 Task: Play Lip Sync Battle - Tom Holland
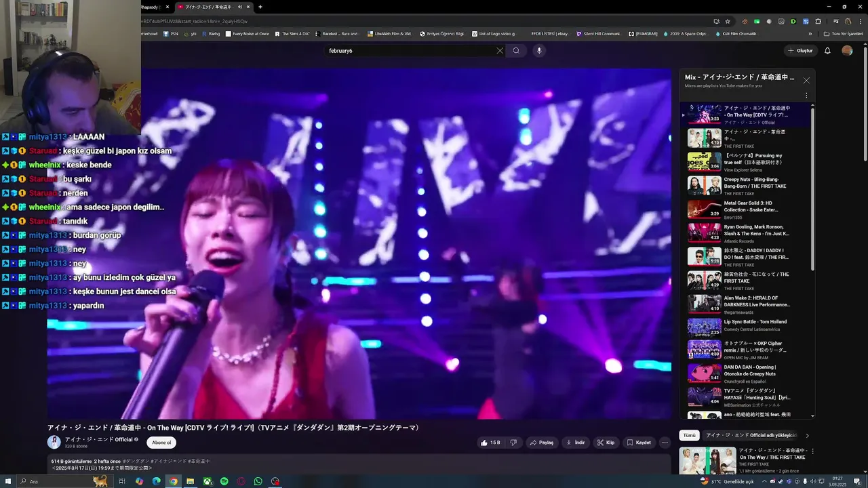(739, 328)
